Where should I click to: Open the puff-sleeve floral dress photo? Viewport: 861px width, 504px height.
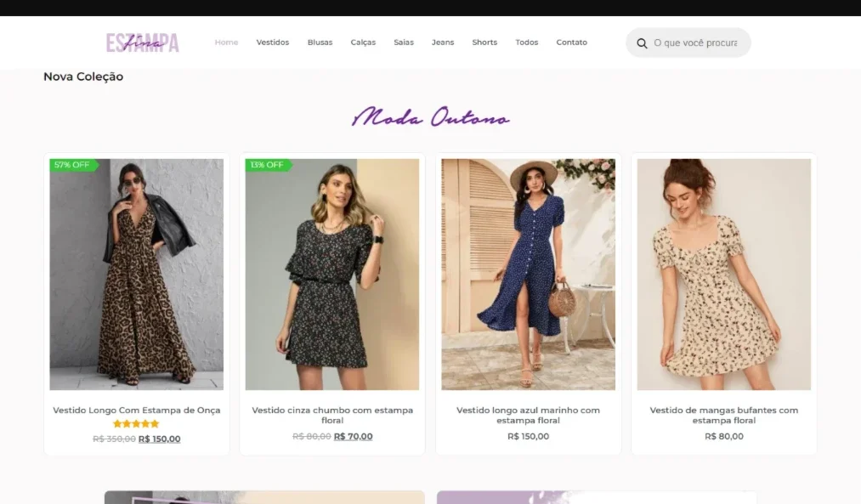(723, 275)
